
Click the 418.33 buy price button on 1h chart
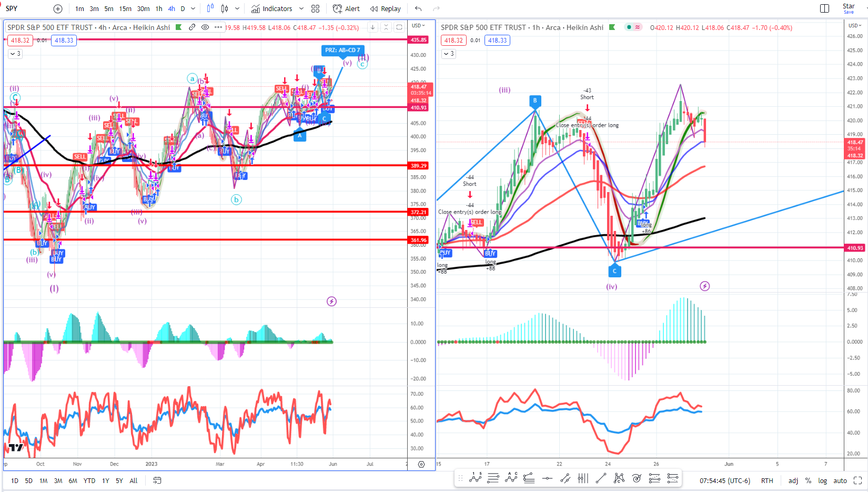(x=497, y=41)
